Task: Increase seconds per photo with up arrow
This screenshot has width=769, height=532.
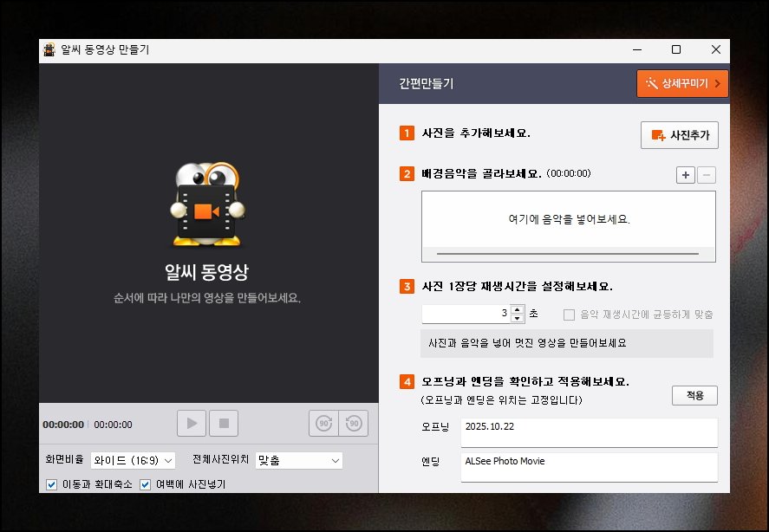Action: click(518, 309)
